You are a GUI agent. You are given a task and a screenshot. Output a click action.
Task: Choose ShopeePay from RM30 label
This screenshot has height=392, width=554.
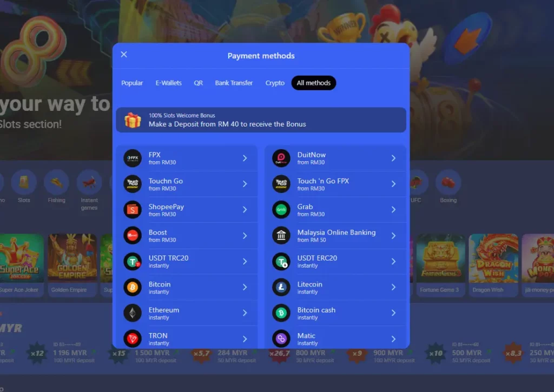click(166, 210)
